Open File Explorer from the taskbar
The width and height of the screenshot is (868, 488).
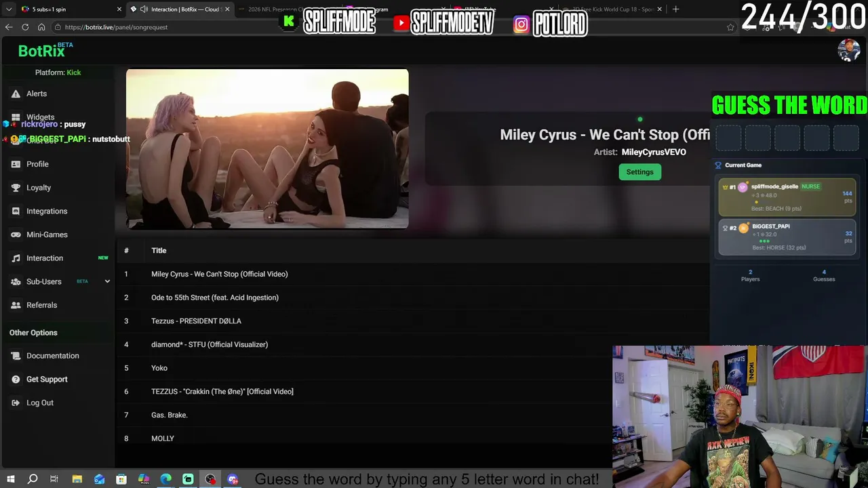[77, 479]
